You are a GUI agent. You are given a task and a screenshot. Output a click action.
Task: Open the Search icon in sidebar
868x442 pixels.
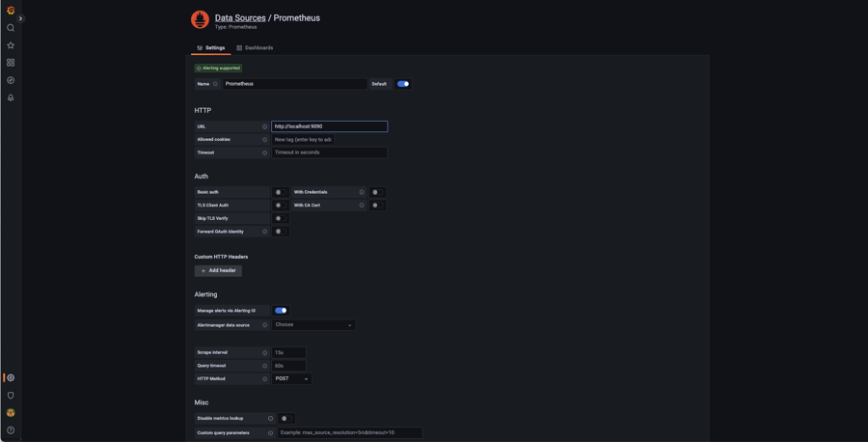pyautogui.click(x=11, y=28)
